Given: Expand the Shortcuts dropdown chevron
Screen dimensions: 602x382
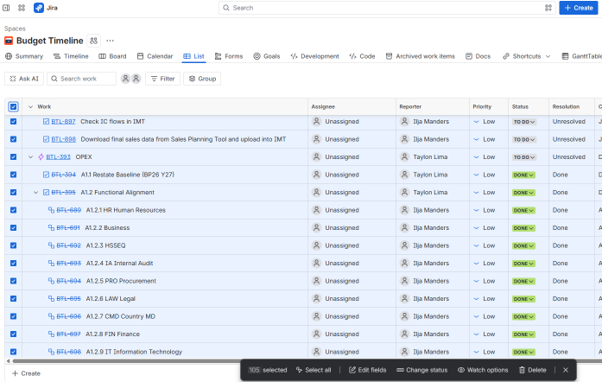Looking at the screenshot, I should (548, 56).
